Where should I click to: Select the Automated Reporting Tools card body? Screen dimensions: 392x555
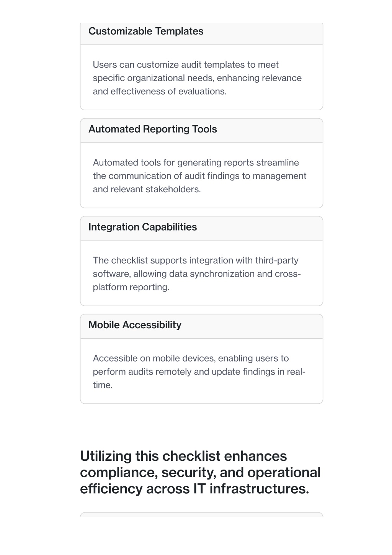point(201,175)
